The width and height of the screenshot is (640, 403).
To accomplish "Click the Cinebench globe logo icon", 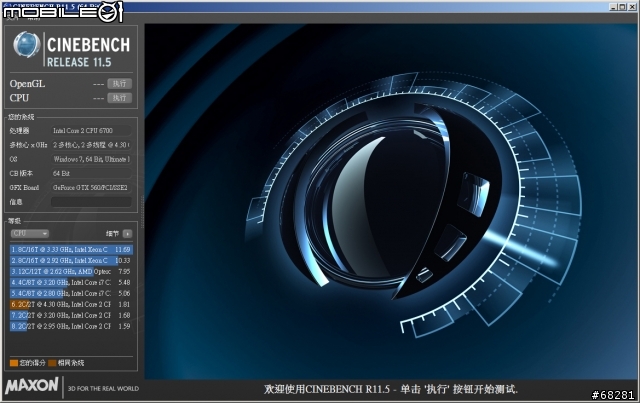I will coord(27,45).
